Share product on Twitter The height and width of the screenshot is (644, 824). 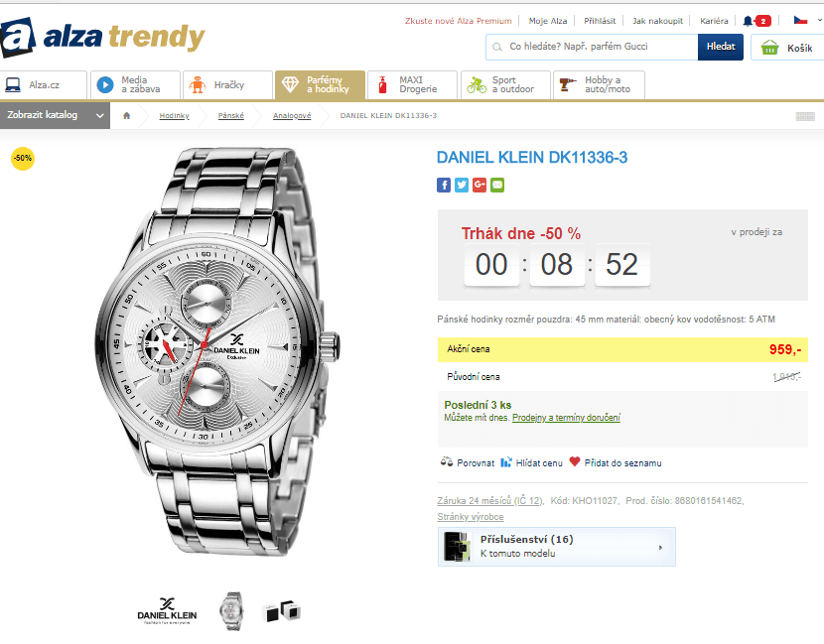[x=462, y=185]
